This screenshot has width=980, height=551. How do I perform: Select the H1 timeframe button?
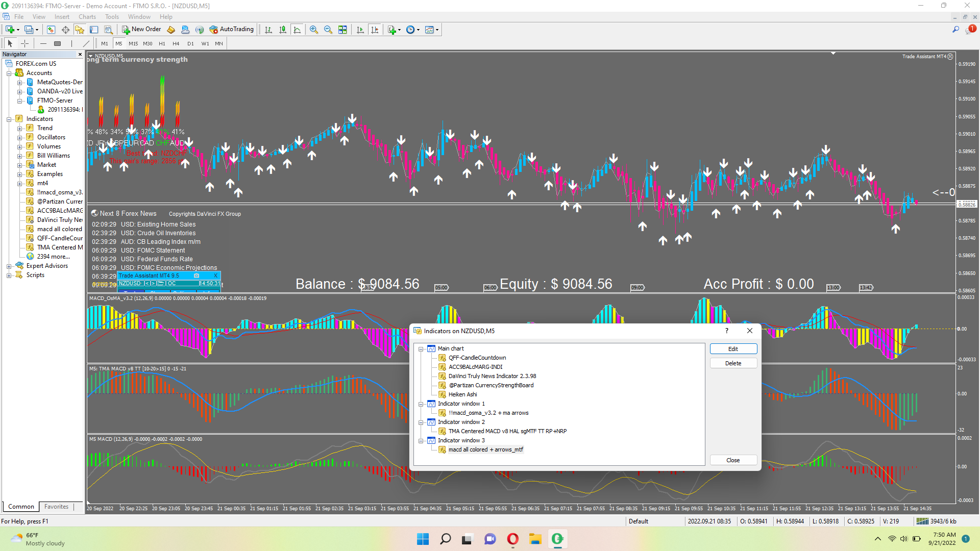pos(162,43)
